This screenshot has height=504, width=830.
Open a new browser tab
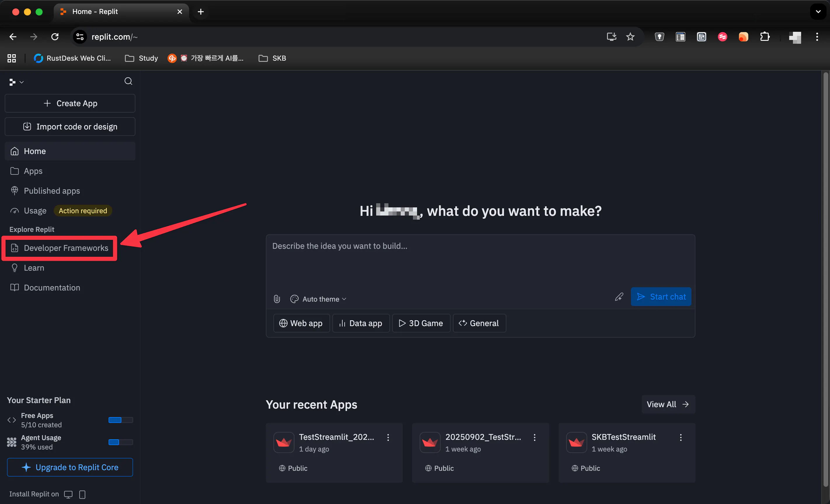(201, 12)
